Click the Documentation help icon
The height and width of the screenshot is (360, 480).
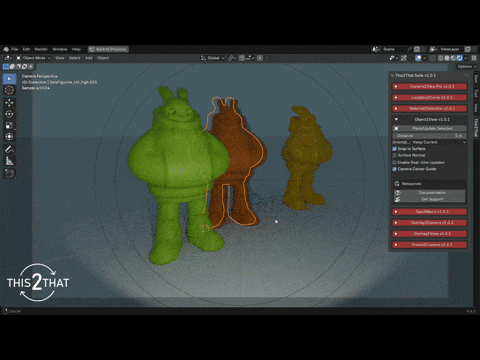point(397,193)
